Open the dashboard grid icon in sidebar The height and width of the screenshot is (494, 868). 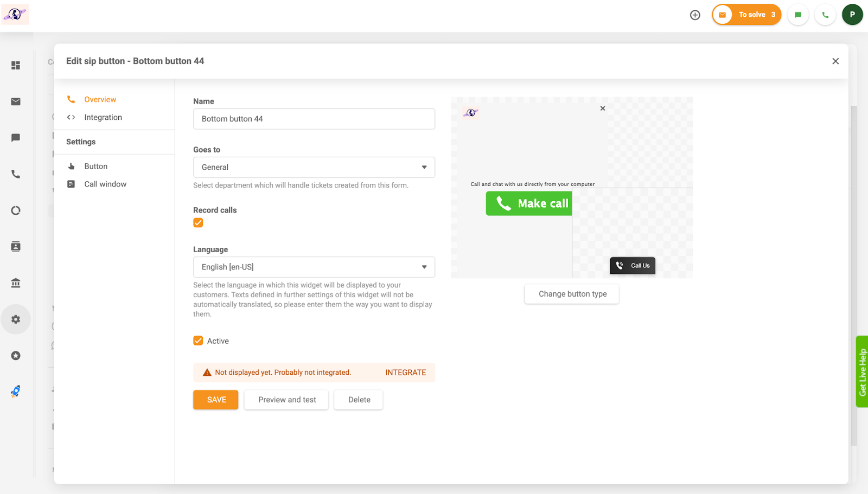pos(16,66)
